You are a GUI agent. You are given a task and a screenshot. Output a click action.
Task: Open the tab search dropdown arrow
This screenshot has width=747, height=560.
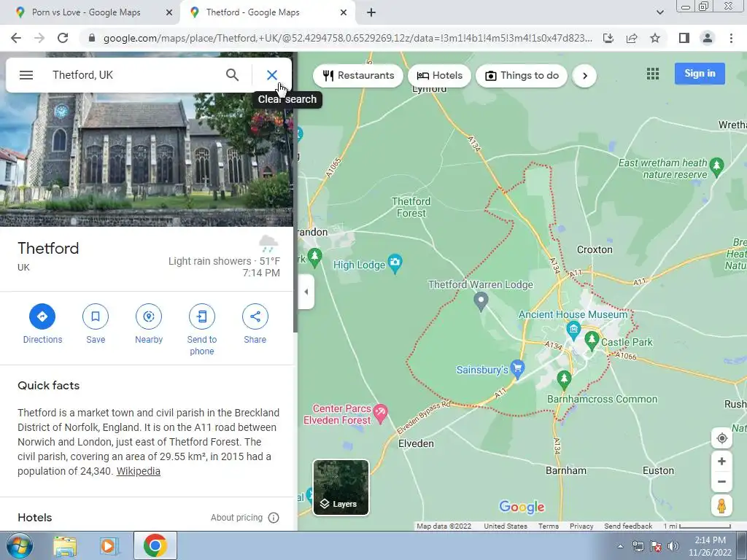coord(659,12)
